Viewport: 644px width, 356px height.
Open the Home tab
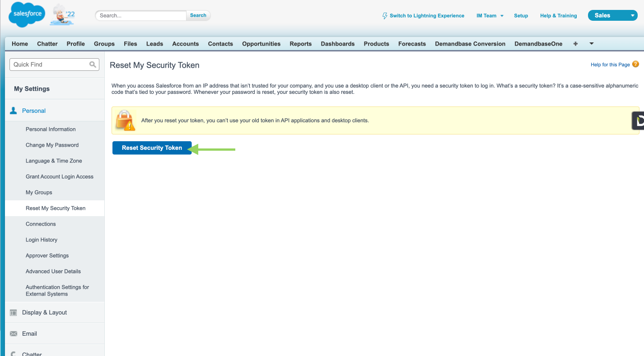coord(20,44)
